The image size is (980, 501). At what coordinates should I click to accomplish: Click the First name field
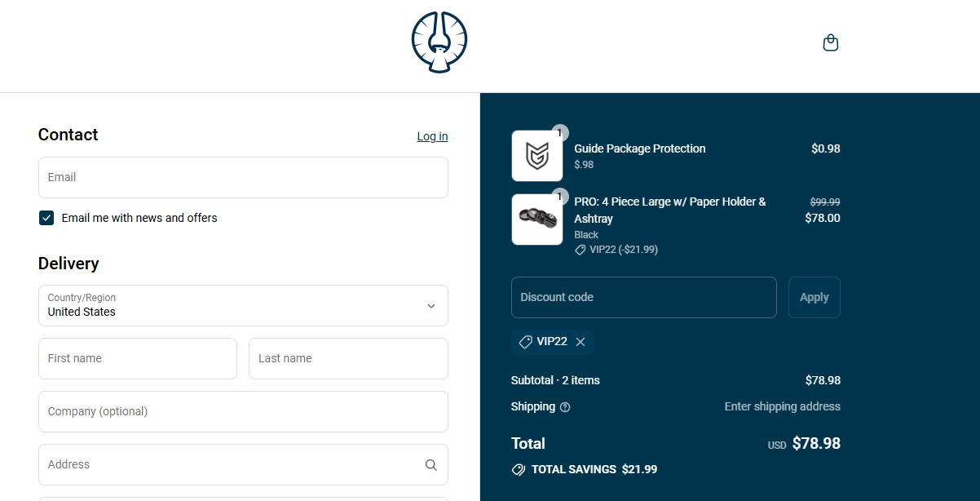click(137, 358)
